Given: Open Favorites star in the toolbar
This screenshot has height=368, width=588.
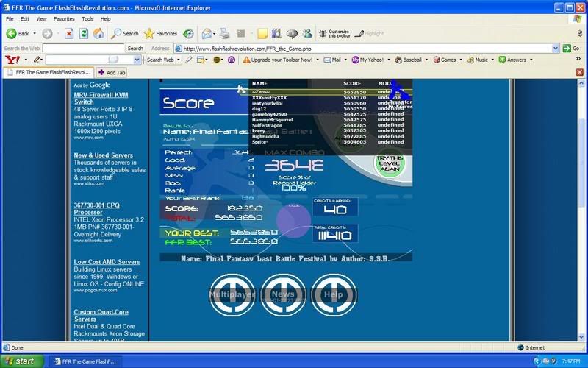Looking at the screenshot, I should [160, 33].
